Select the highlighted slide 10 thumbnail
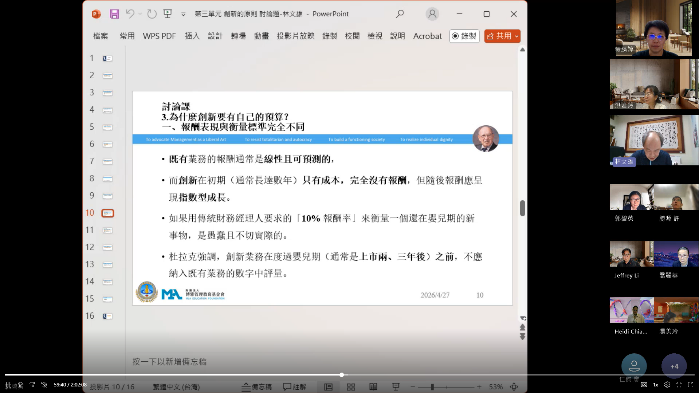Image resolution: width=699 pixels, height=393 pixels. tap(107, 213)
